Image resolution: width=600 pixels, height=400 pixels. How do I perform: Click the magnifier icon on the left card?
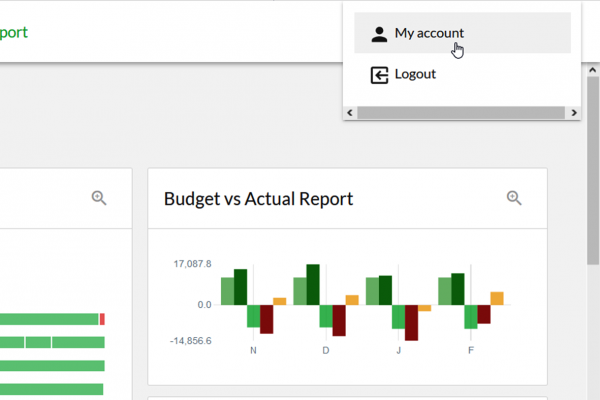coord(99,198)
